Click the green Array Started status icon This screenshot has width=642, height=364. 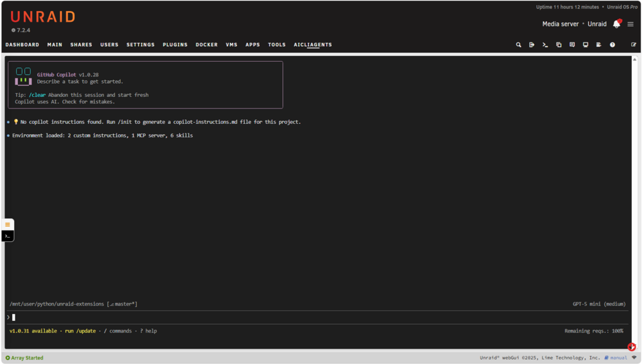(7, 358)
